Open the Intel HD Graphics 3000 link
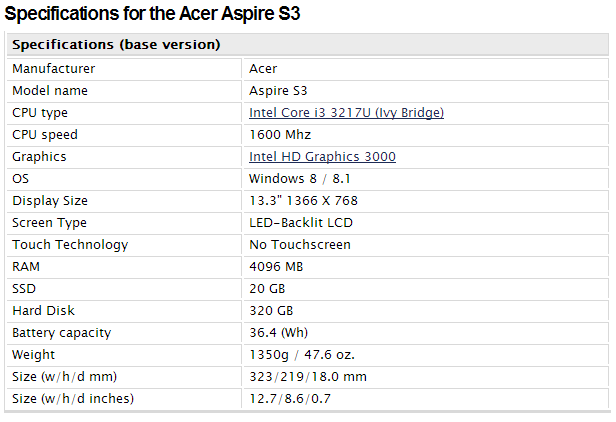Image resolution: width=616 pixels, height=422 pixels. [322, 157]
